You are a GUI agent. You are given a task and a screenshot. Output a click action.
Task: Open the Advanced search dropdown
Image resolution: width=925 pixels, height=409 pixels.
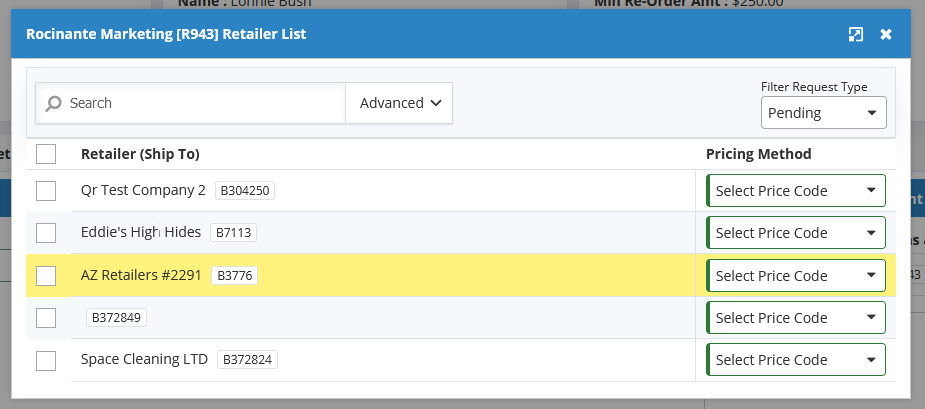pos(399,103)
